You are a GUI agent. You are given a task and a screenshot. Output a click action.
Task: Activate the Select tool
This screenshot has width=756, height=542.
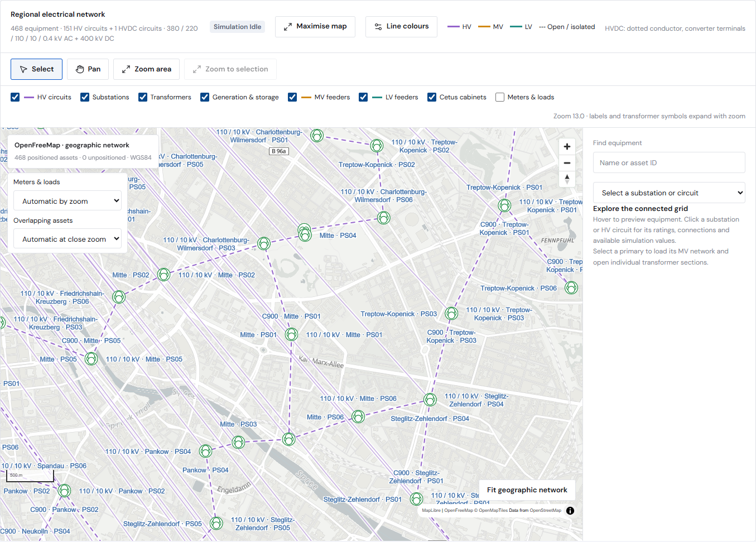click(36, 69)
